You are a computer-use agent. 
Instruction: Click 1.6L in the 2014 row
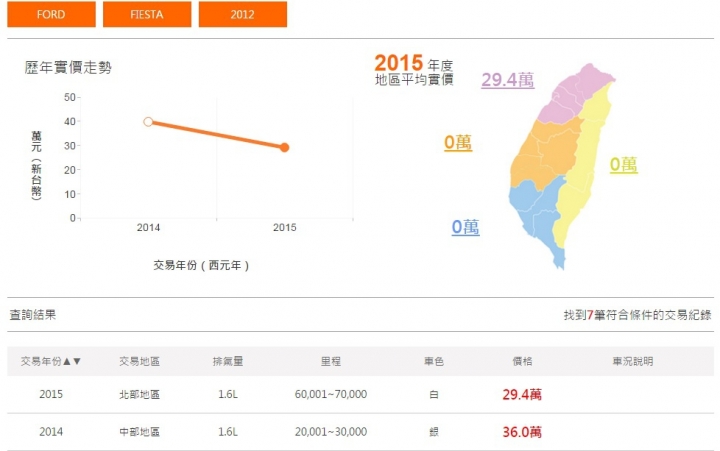coord(228,432)
